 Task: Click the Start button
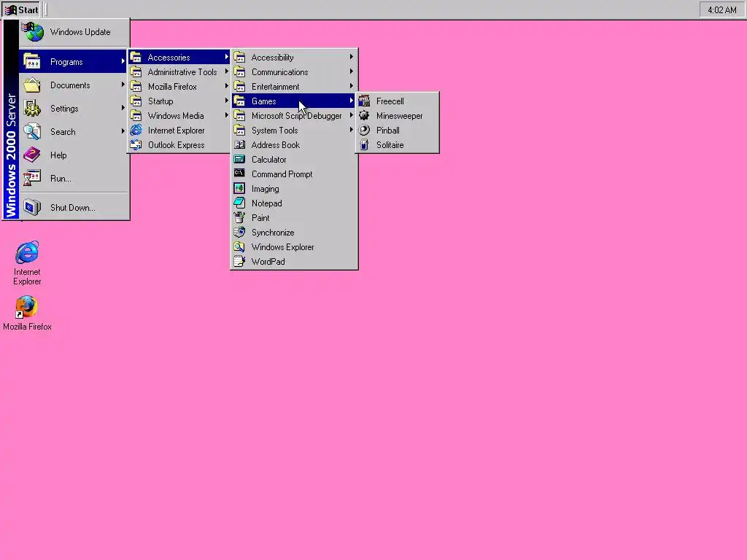pos(21,9)
